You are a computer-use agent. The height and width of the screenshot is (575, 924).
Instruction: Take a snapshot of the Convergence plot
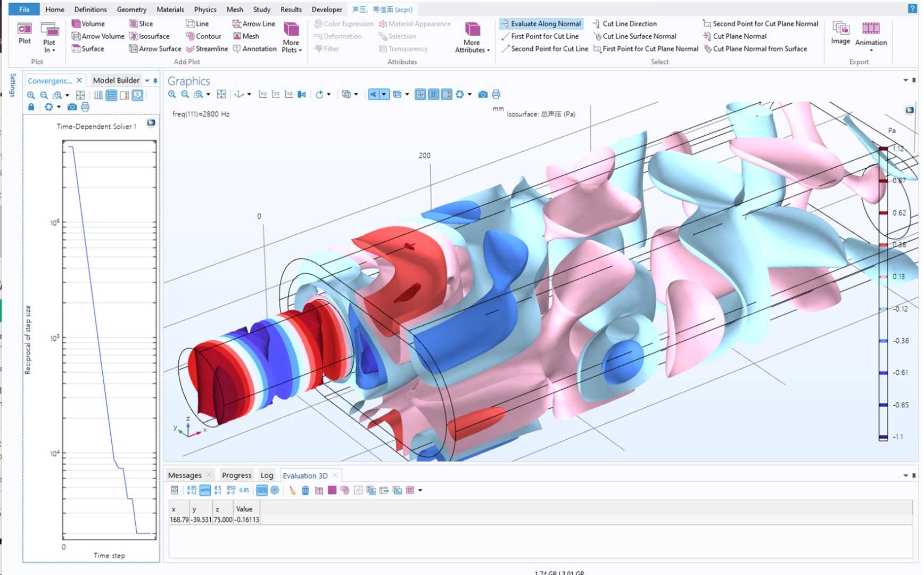coord(72,107)
